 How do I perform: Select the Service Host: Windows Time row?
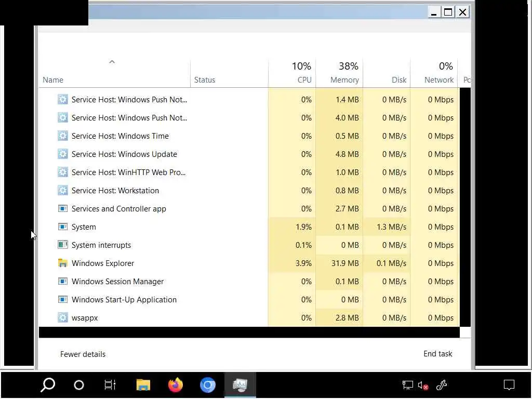click(249, 136)
